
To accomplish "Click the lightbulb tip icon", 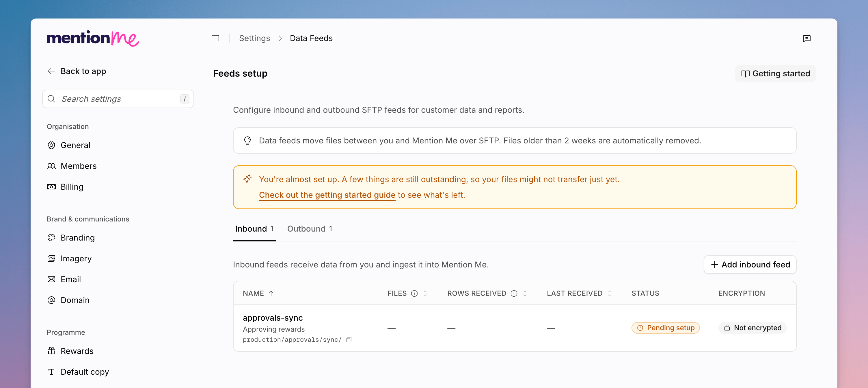I will coord(247,140).
